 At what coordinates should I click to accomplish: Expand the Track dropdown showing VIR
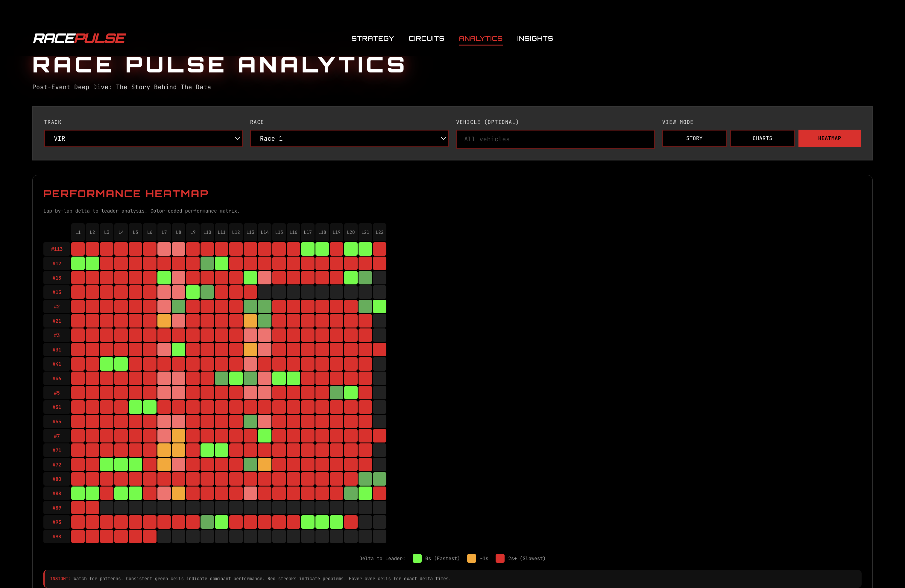tap(143, 138)
